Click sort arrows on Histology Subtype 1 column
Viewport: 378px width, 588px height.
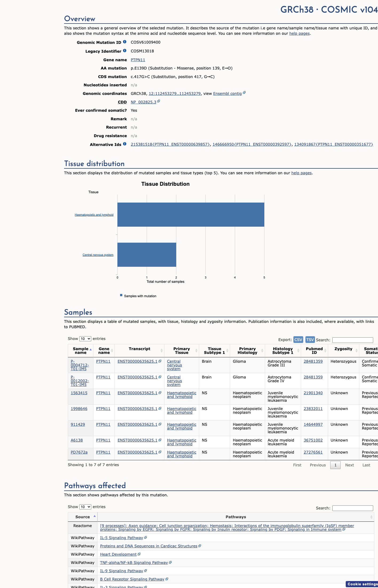[298, 350]
